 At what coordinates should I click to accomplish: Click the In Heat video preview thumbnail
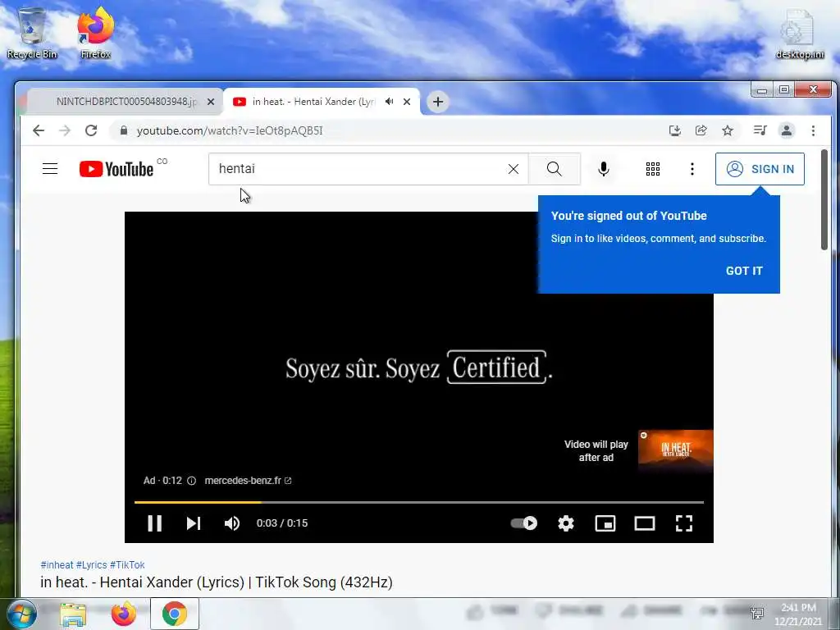(676, 451)
